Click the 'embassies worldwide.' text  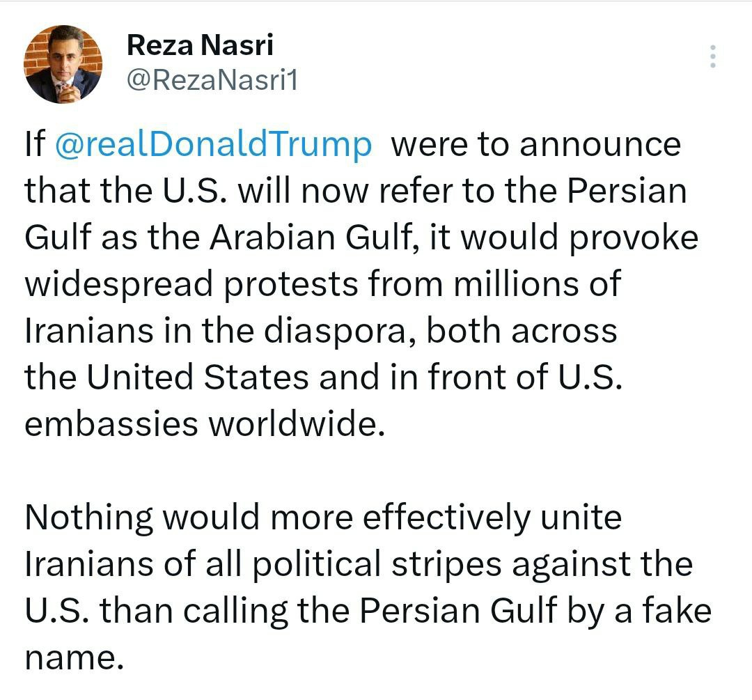[205, 424]
